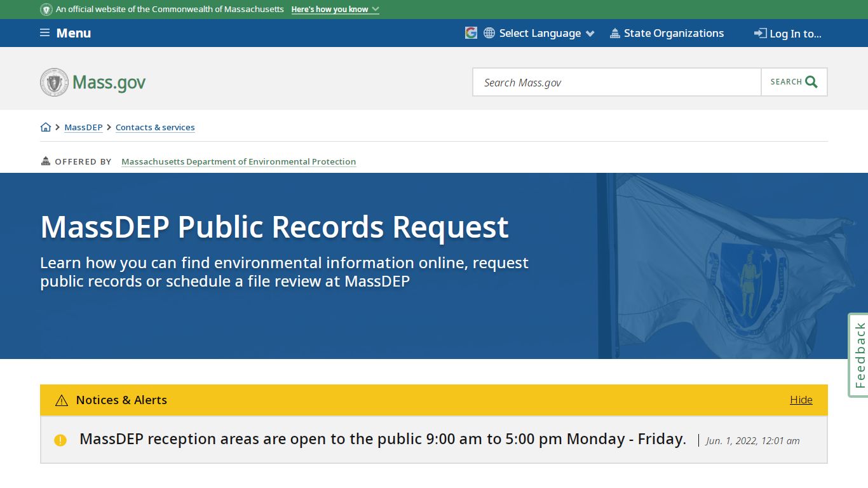The width and height of the screenshot is (868, 488).
Task: Click the 'Jun. 1, 2022, 12:01 am' timestamp
Action: [753, 440]
